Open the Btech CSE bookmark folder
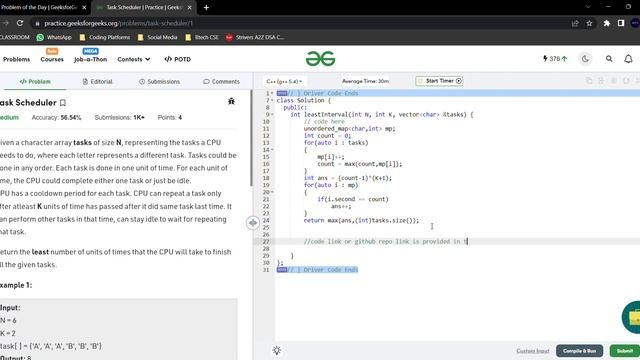 point(202,37)
